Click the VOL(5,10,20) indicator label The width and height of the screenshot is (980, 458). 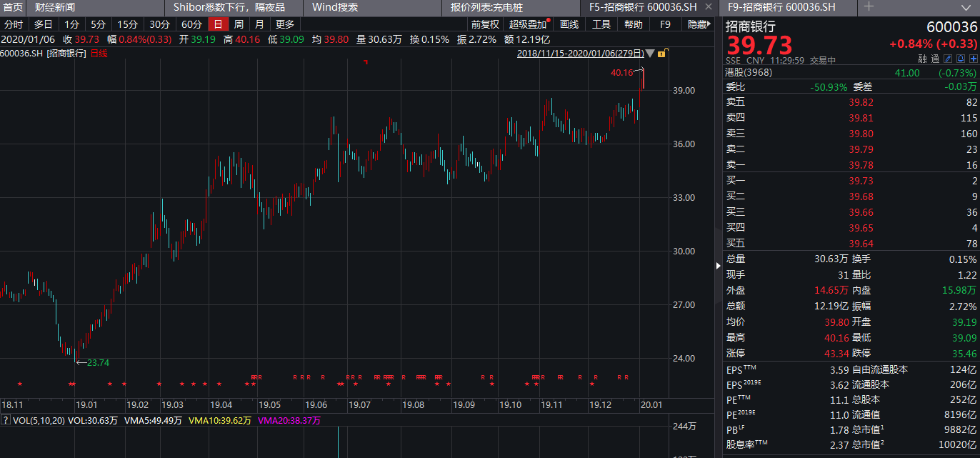pos(39,421)
